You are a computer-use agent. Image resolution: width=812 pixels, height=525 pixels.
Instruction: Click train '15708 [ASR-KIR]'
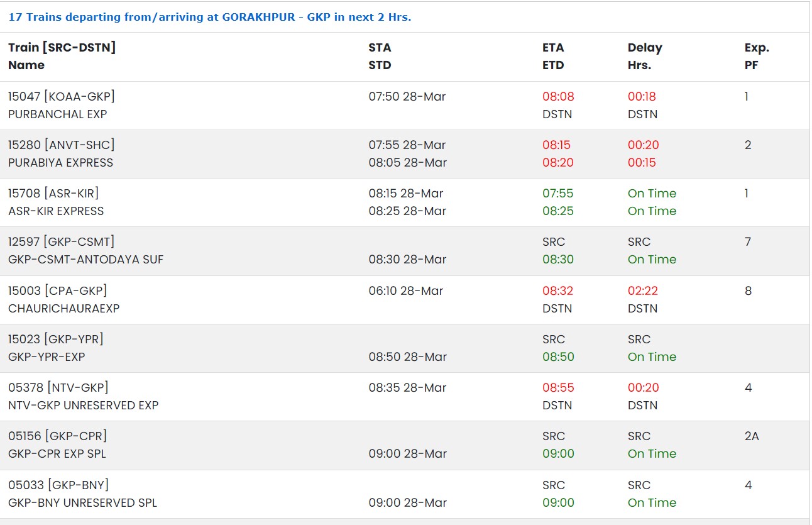[53, 194]
